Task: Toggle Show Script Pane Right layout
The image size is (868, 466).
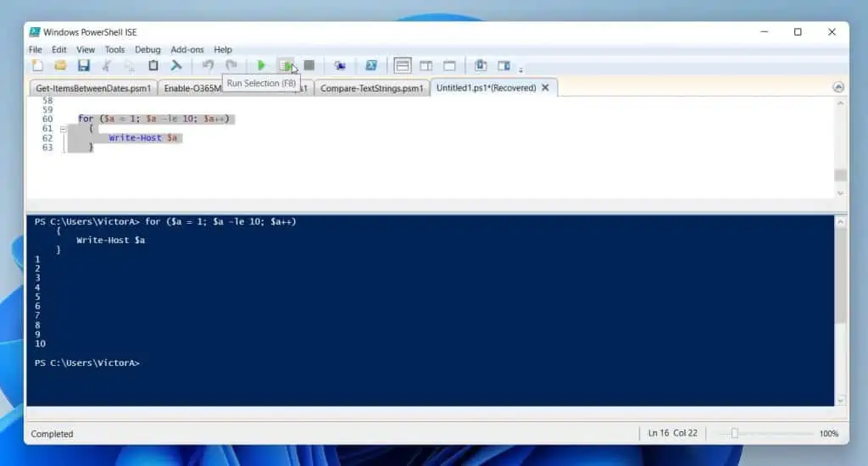Action: click(426, 65)
